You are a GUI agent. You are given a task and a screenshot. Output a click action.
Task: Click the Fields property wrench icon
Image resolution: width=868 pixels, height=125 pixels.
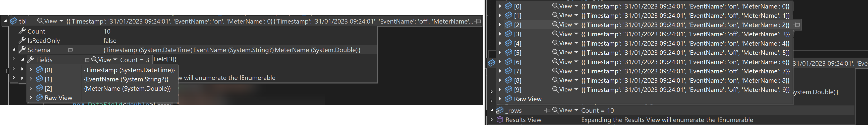pyautogui.click(x=31, y=59)
